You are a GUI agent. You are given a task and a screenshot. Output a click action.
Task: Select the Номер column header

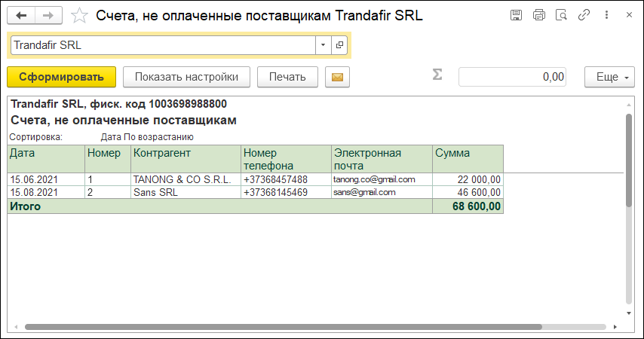(108, 159)
